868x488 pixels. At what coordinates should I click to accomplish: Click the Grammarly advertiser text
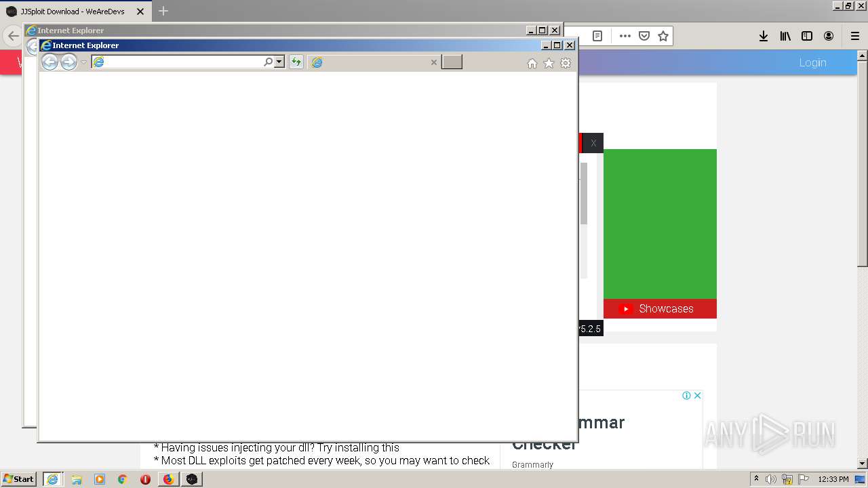point(532,464)
